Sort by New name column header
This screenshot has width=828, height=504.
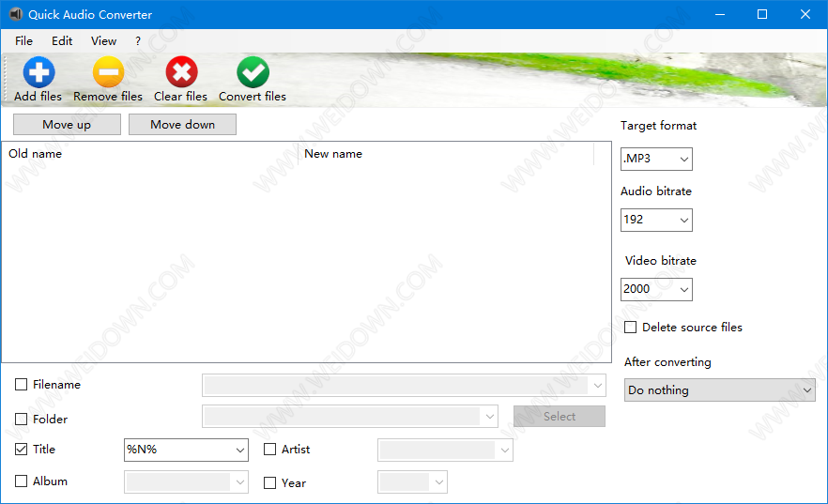pyautogui.click(x=446, y=154)
